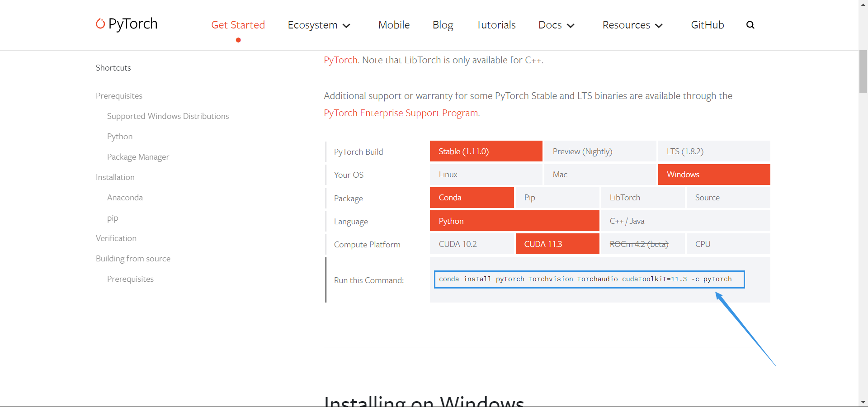Click the Run this Command label
The width and height of the screenshot is (868, 407).
coord(369,280)
